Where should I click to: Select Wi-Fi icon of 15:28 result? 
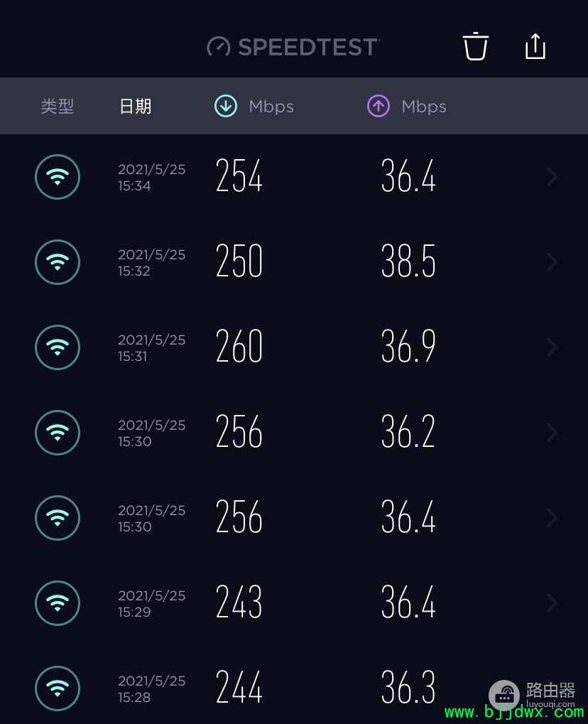(x=58, y=688)
